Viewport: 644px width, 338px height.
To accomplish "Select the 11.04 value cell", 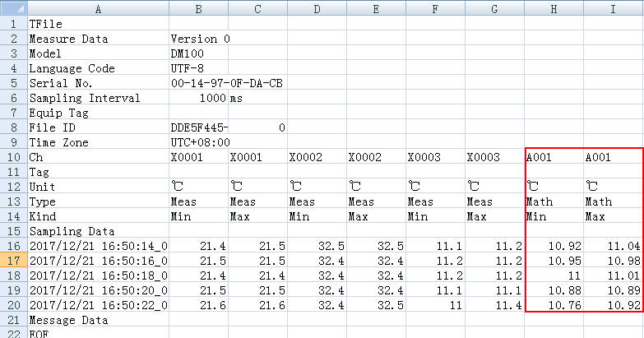I will point(614,246).
